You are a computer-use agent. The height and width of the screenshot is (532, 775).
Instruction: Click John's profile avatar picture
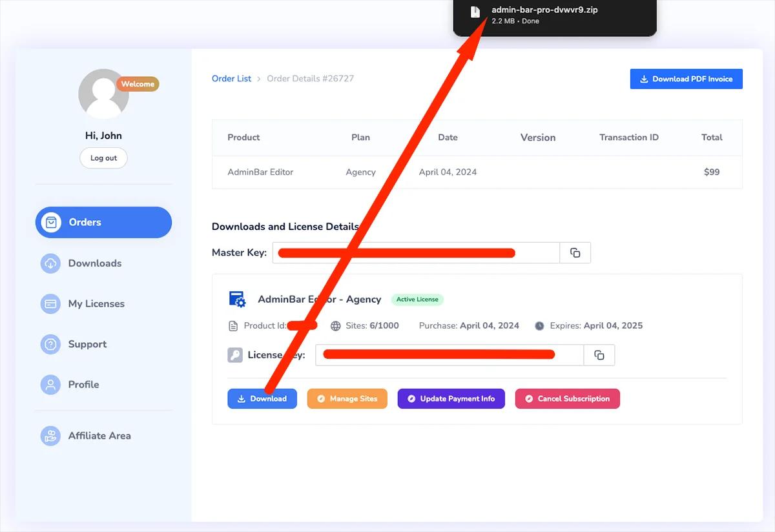coord(103,94)
